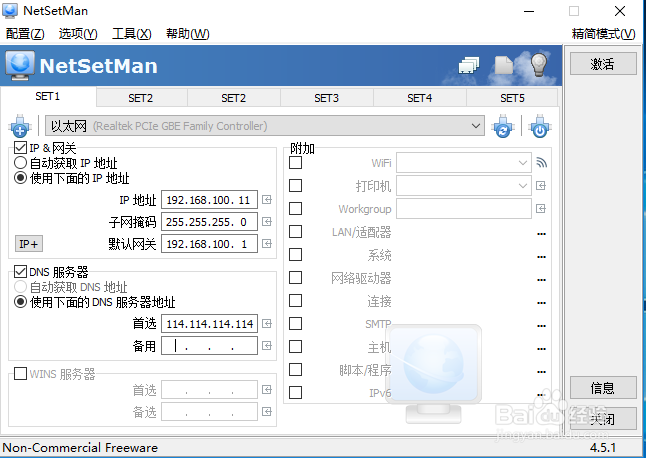
Task: Click NetSetMan title bar app icon
Action: coord(10,11)
